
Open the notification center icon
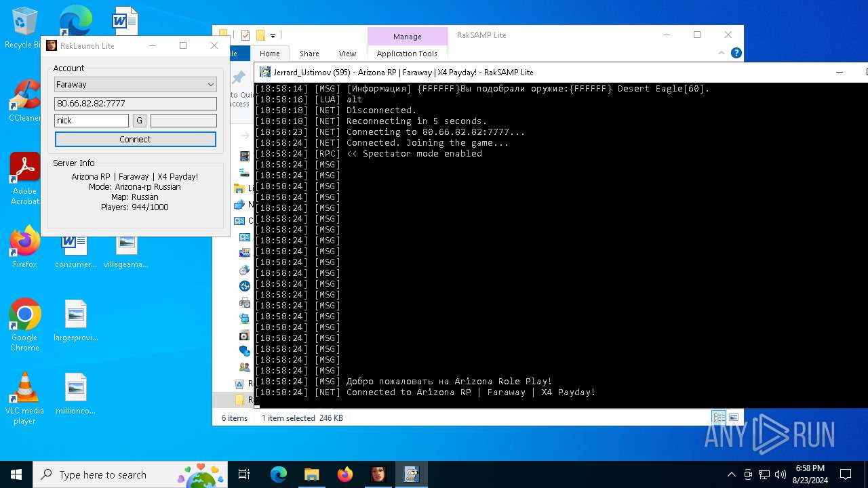[846, 474]
